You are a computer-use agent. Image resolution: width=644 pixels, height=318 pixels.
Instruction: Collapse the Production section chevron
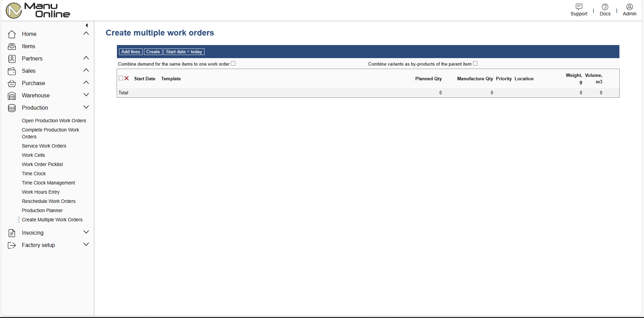point(86,107)
